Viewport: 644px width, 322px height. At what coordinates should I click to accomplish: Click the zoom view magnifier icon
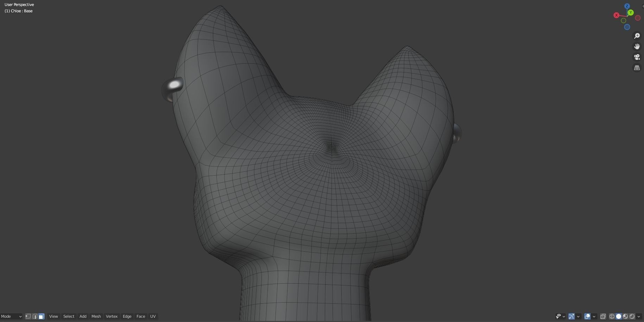(x=637, y=36)
